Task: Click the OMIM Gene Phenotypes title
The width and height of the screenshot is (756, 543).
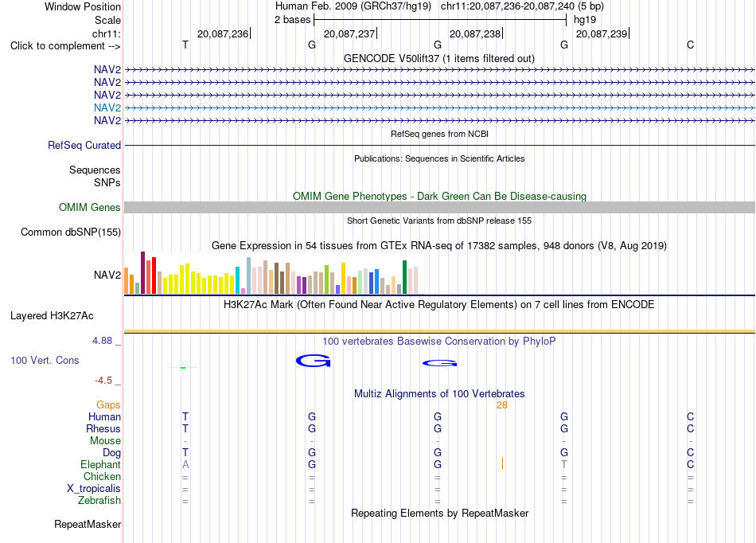Action: click(440, 197)
